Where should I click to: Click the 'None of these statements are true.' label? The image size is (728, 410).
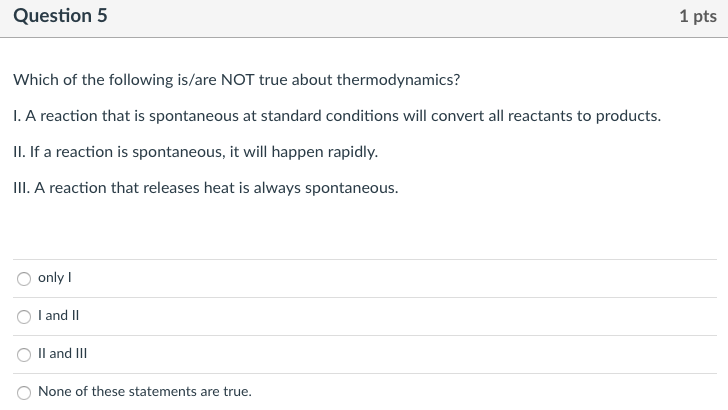(x=145, y=391)
